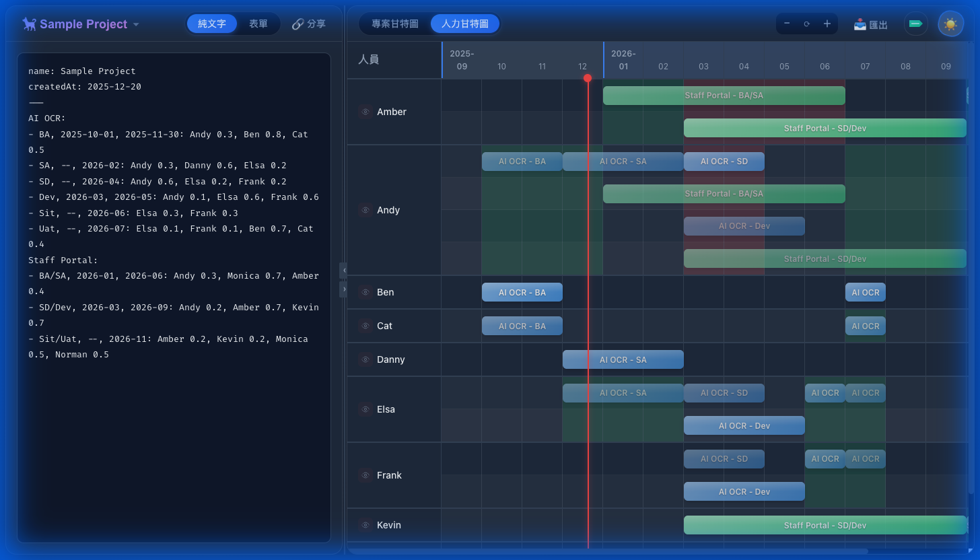Click the red today marker on the timeline
Image resolution: width=980 pixels, height=560 pixels.
click(588, 78)
